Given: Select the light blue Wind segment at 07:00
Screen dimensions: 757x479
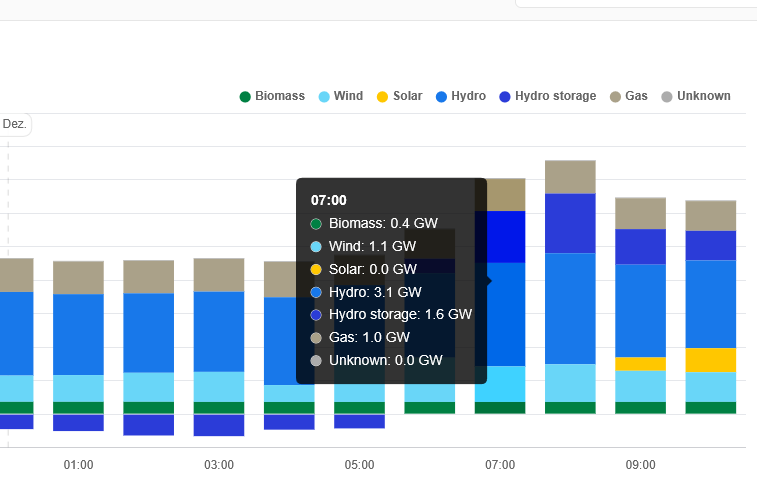Looking at the screenshot, I should pyautogui.click(x=500, y=384).
